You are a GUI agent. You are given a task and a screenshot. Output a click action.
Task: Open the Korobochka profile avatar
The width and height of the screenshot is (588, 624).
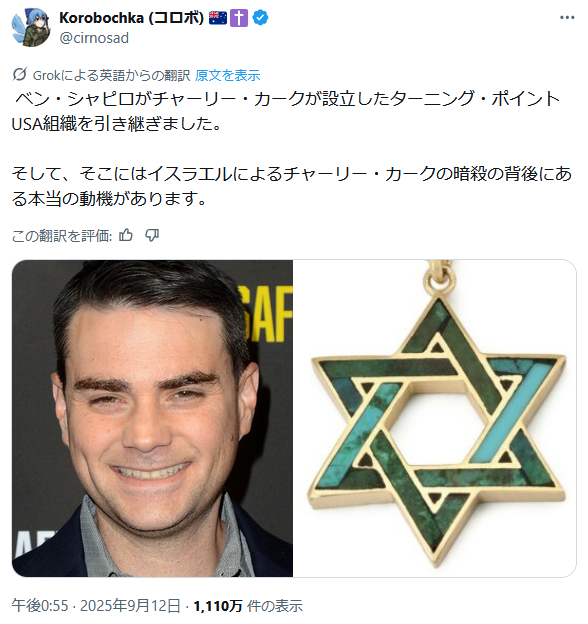click(x=31, y=27)
